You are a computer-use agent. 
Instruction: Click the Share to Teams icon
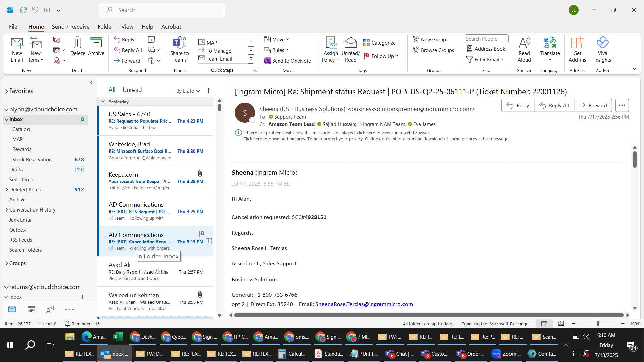[x=179, y=50]
